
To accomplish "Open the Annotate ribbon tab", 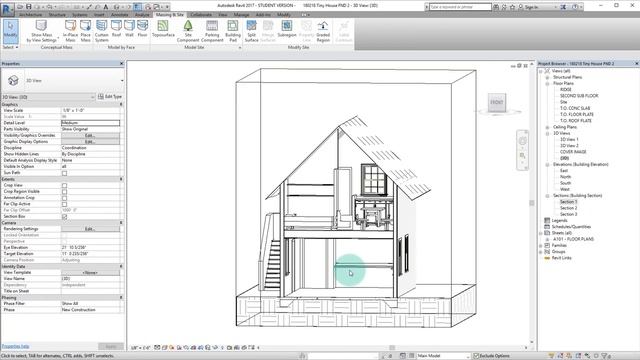I will (120, 15).
